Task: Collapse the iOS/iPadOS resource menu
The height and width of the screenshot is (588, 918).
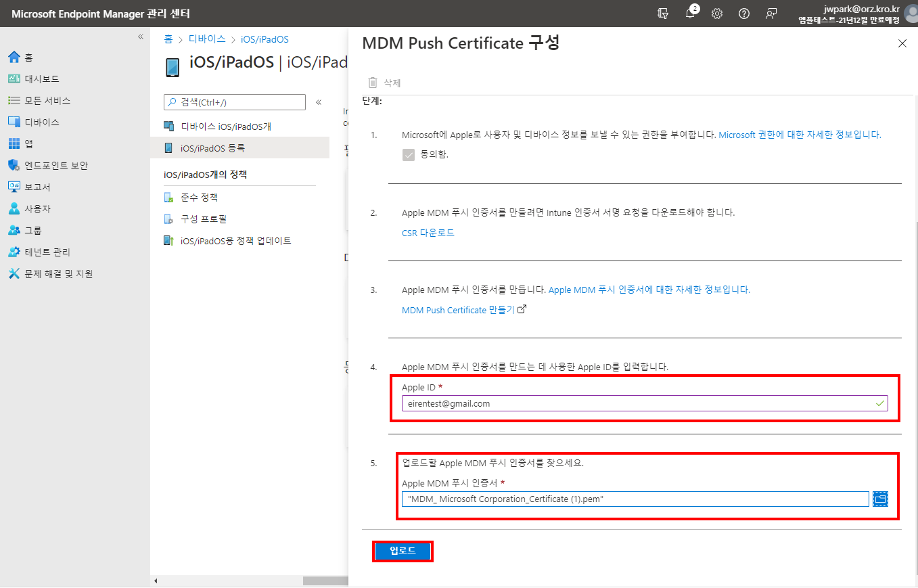Action: (x=319, y=102)
